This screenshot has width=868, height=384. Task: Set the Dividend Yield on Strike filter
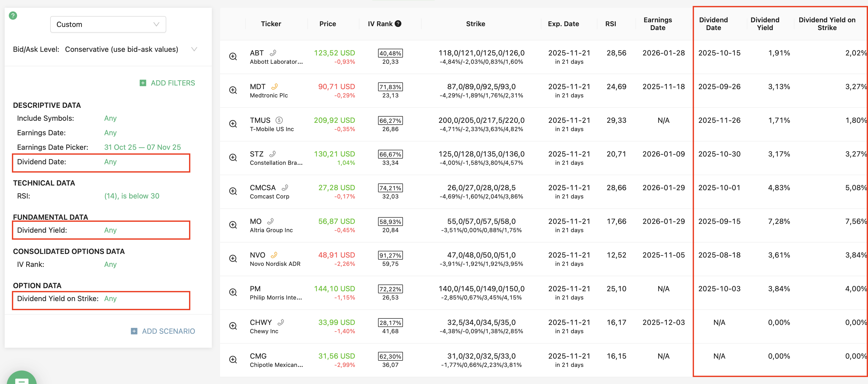point(110,299)
